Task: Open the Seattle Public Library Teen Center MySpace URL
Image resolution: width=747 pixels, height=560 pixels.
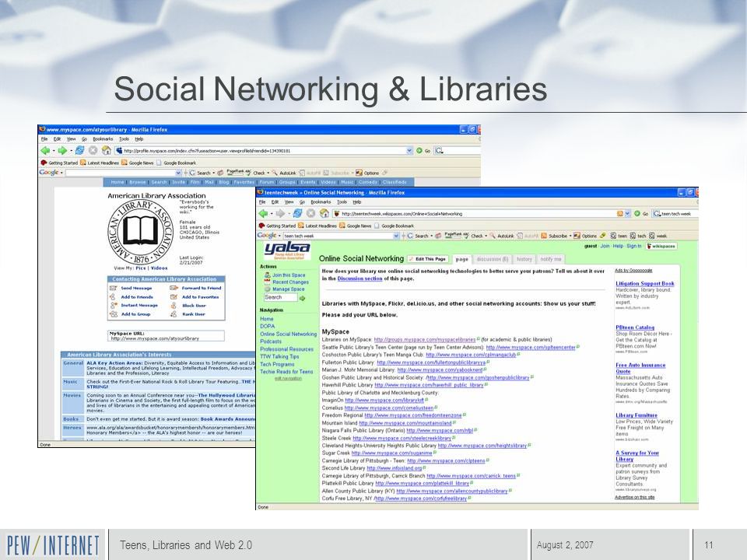Action: click(x=531, y=348)
